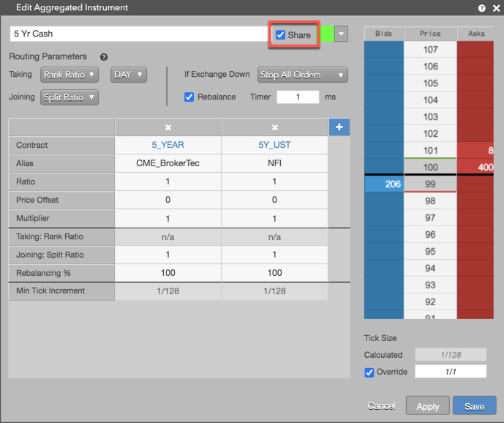Uncheck the Rebalance checkbox
Image resolution: width=504 pixels, height=423 pixels.
point(189,97)
